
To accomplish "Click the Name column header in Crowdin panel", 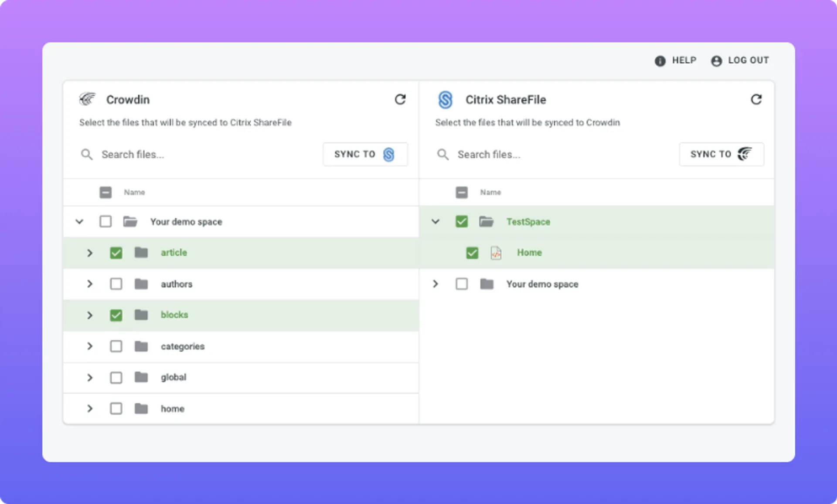I will pos(134,192).
